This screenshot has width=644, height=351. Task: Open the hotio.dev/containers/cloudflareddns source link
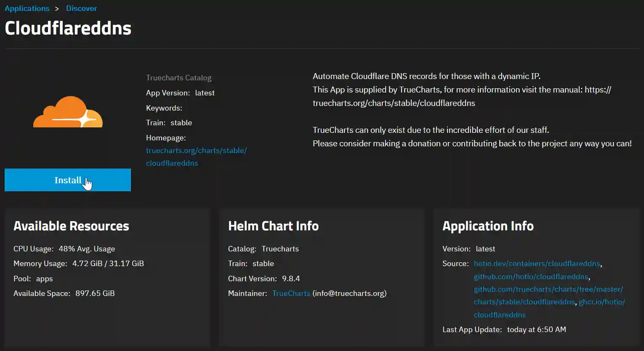(537, 263)
